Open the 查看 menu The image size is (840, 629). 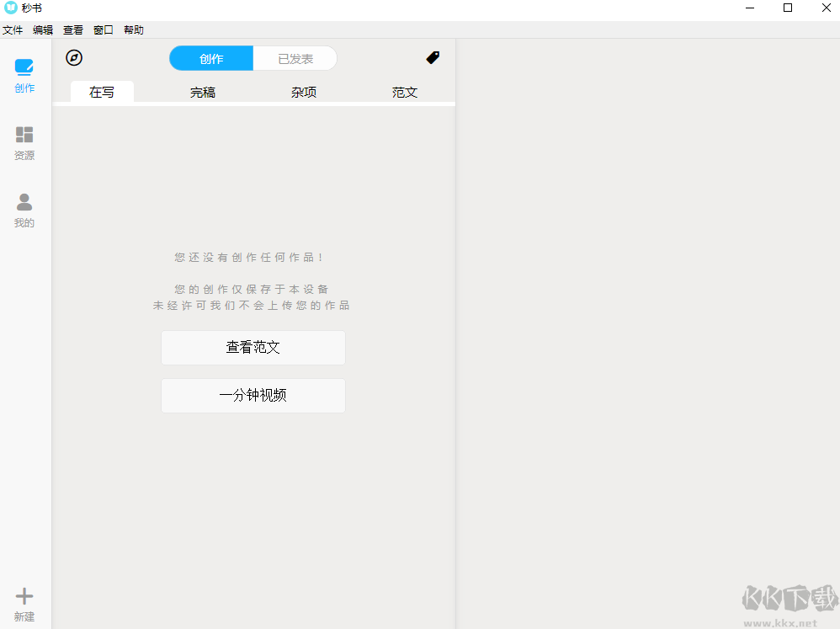pyautogui.click(x=72, y=29)
